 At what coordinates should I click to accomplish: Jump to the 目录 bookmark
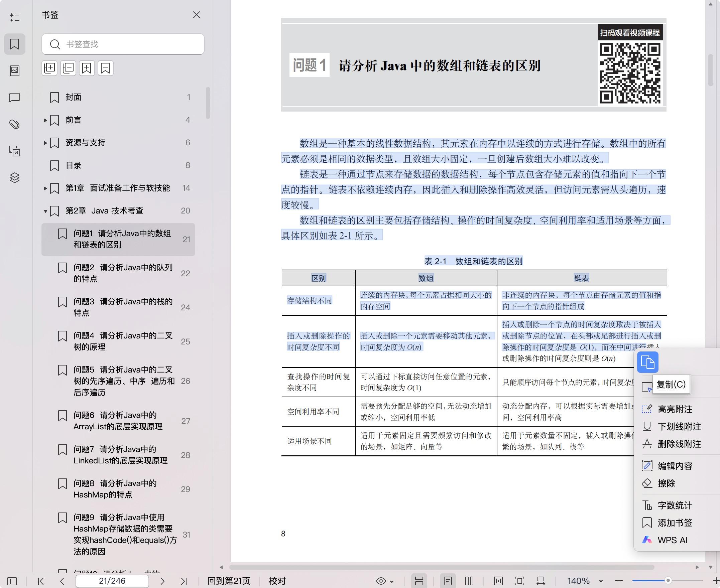click(118, 165)
